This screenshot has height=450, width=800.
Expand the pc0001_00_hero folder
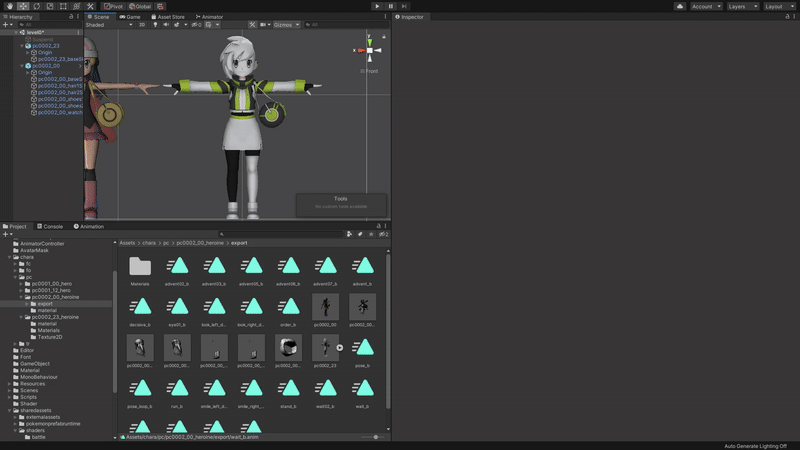(x=22, y=284)
